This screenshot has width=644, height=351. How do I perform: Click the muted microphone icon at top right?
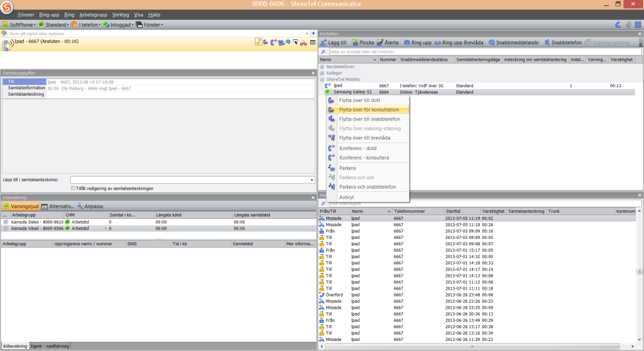(628, 24)
